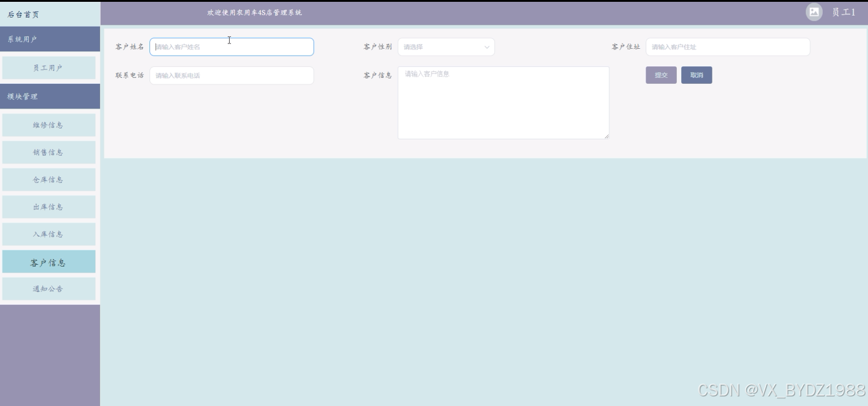Image resolution: width=868 pixels, height=406 pixels.
Task: Focus the 客户姓名 input field
Action: (x=231, y=47)
